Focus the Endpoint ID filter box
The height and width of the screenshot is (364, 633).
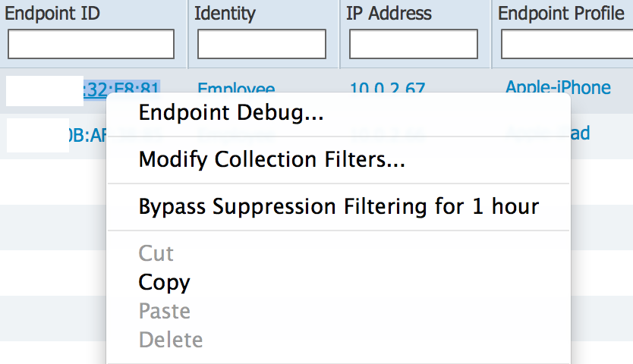pos(91,44)
